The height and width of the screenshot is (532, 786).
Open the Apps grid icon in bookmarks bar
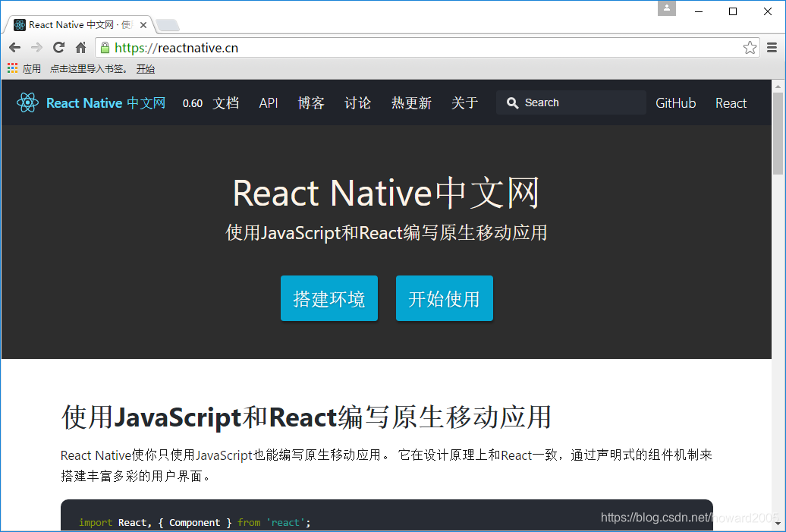click(13, 68)
